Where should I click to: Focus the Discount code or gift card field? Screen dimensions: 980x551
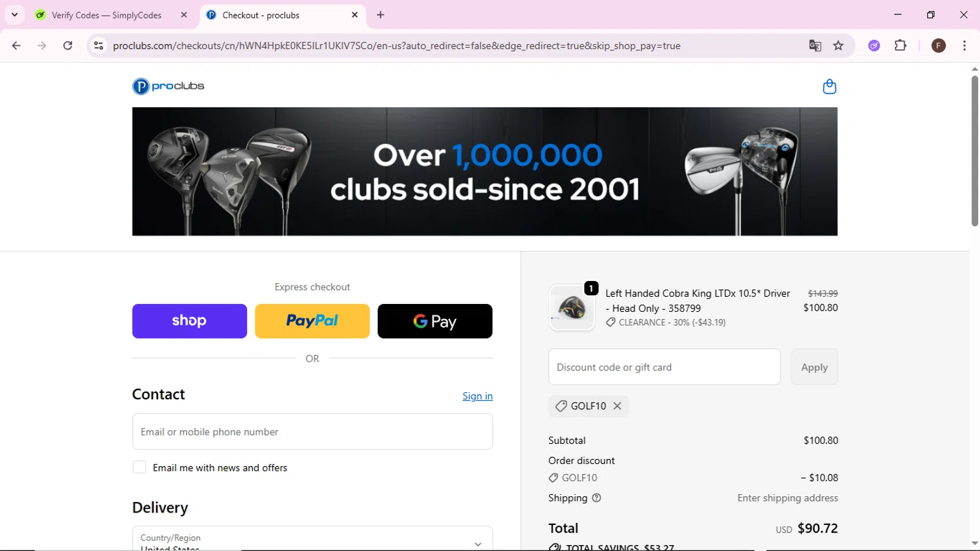point(664,367)
